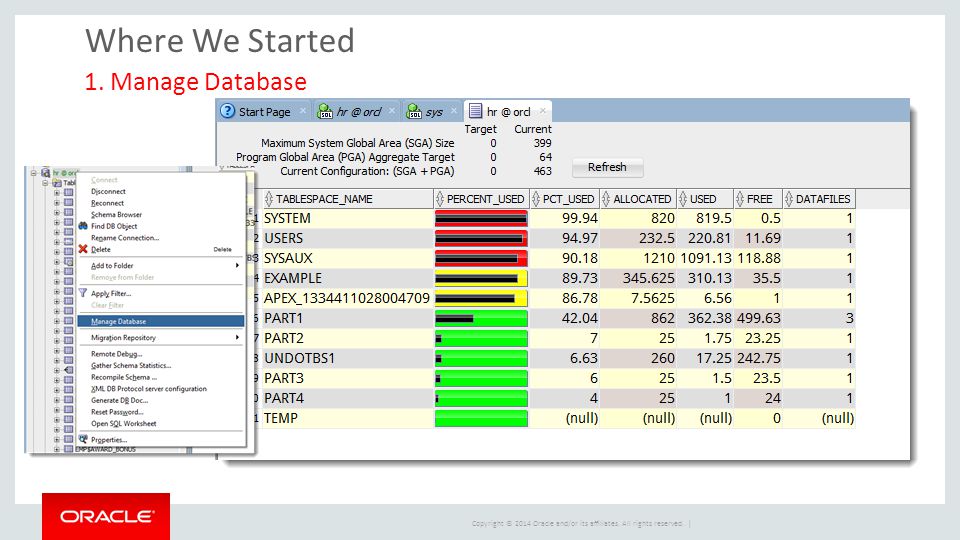
Task: Click the SQL icon on hr @ orcl tab
Action: click(324, 111)
